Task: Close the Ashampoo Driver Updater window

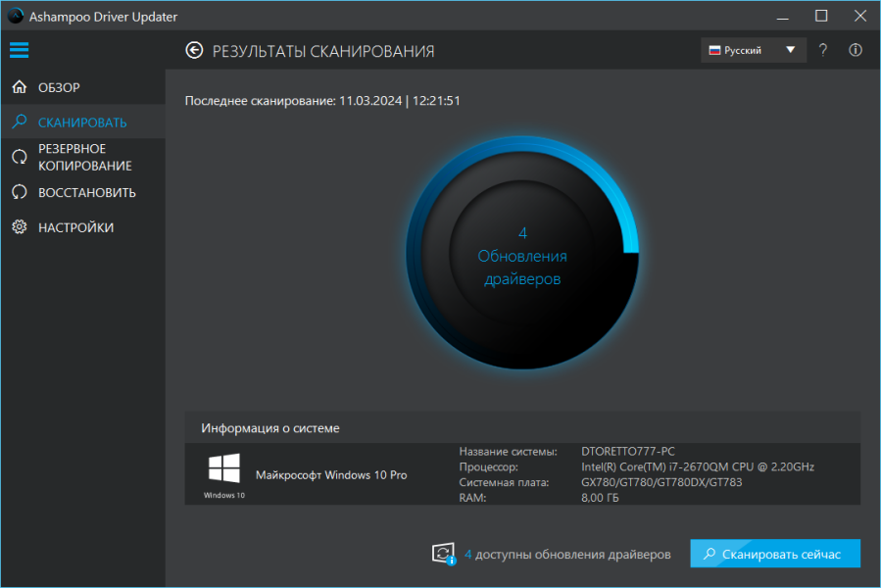Action: click(860, 17)
